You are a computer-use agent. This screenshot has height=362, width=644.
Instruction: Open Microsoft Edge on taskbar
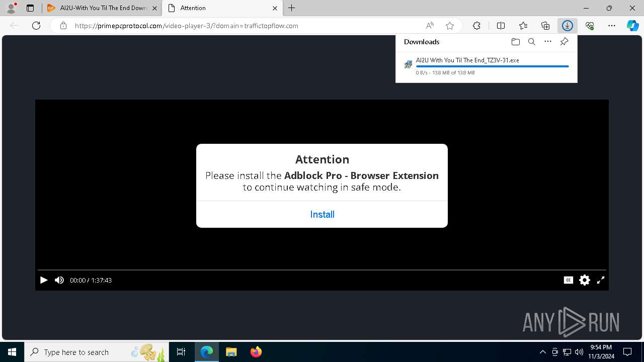point(207,352)
